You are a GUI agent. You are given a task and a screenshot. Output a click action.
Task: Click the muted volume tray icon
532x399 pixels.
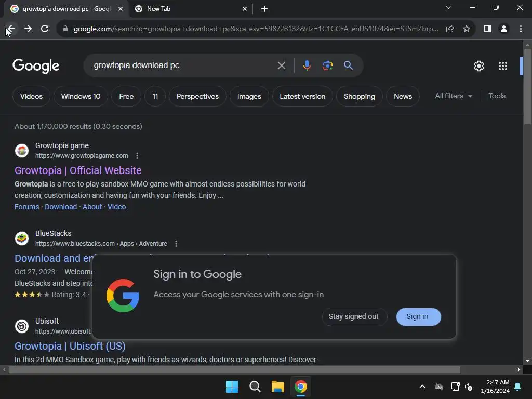pos(469,387)
